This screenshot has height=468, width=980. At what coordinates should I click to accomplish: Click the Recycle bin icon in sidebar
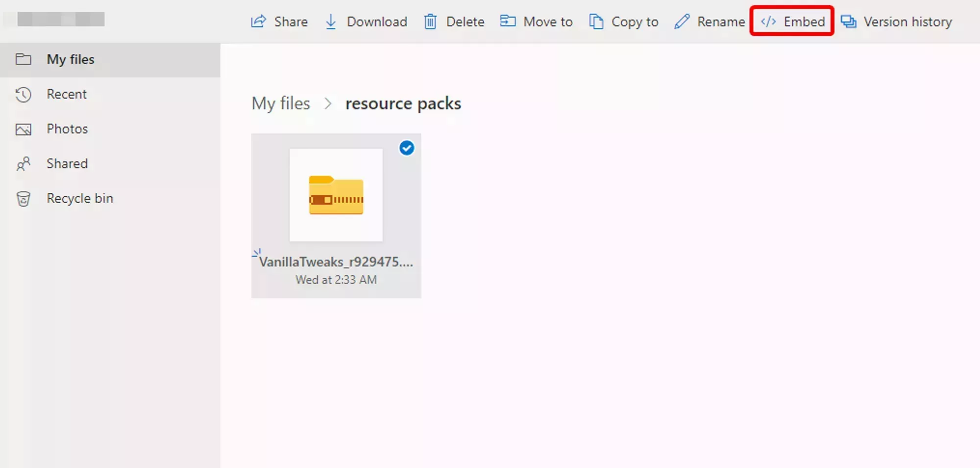click(24, 198)
